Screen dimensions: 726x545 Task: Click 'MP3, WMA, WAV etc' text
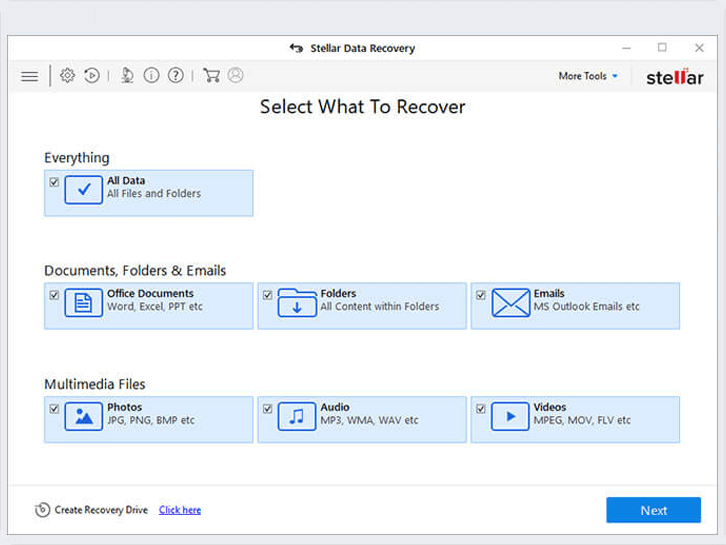pyautogui.click(x=369, y=420)
